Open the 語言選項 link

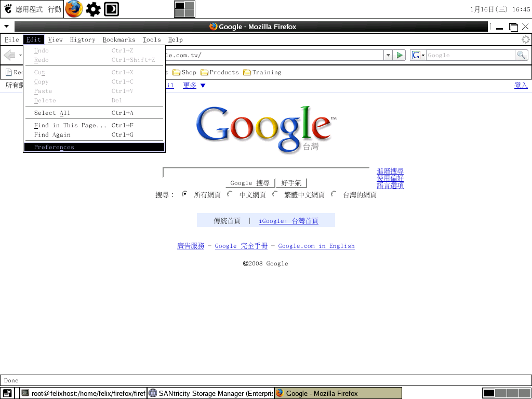pyautogui.click(x=390, y=185)
